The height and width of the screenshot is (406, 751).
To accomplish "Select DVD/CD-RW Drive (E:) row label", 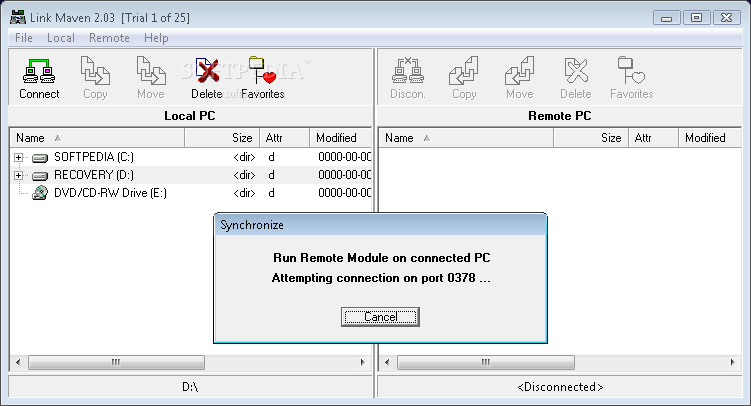I will pyautogui.click(x=110, y=193).
